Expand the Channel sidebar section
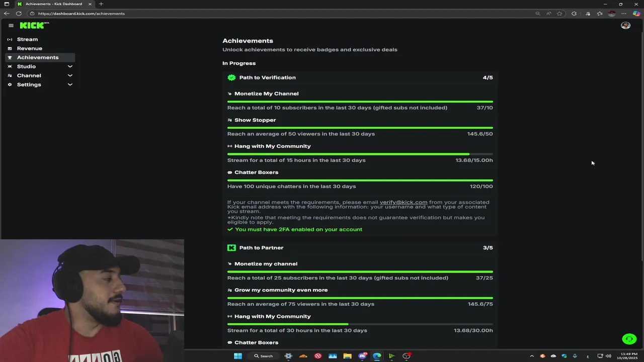Screen dimensions: 644x362 [x=70, y=75]
